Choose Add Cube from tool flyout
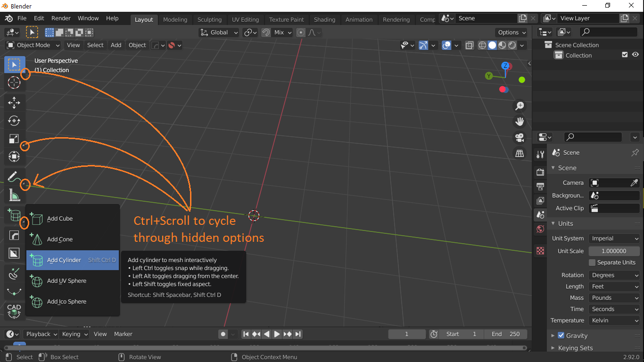644x362 pixels. tap(73, 219)
